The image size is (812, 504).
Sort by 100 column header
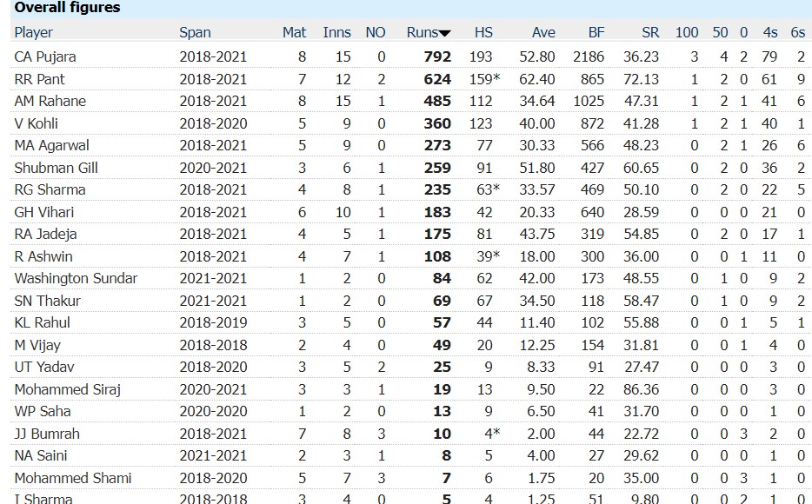point(687,32)
